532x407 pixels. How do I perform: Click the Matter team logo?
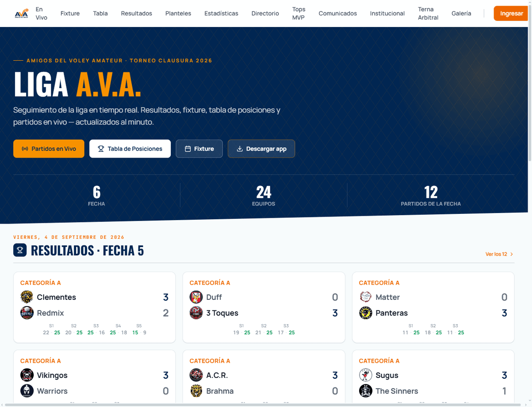[366, 297]
